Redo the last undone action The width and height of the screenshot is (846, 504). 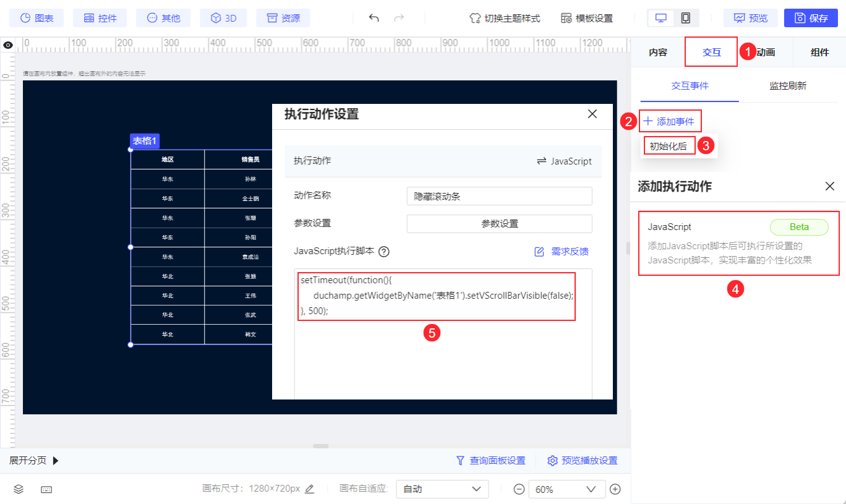399,18
